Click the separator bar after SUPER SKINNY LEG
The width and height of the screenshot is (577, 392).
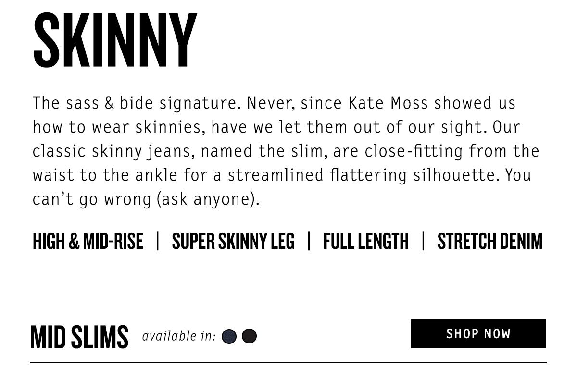pos(309,241)
